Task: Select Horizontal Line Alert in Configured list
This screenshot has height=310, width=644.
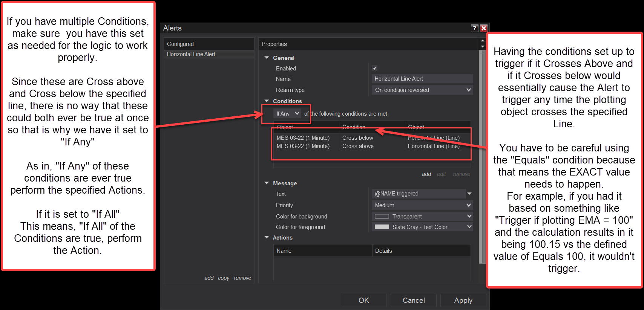Action: pyautogui.click(x=191, y=54)
